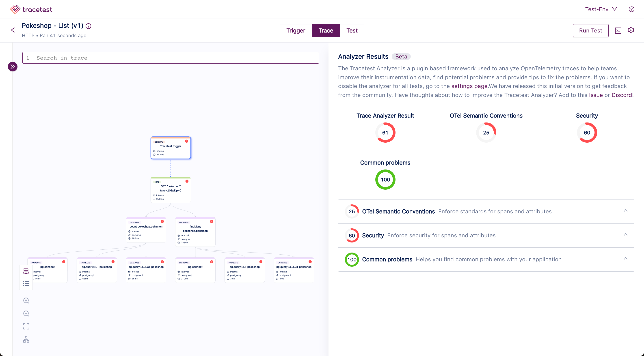Open the help question mark icon
The image size is (644, 356).
pos(631,9)
